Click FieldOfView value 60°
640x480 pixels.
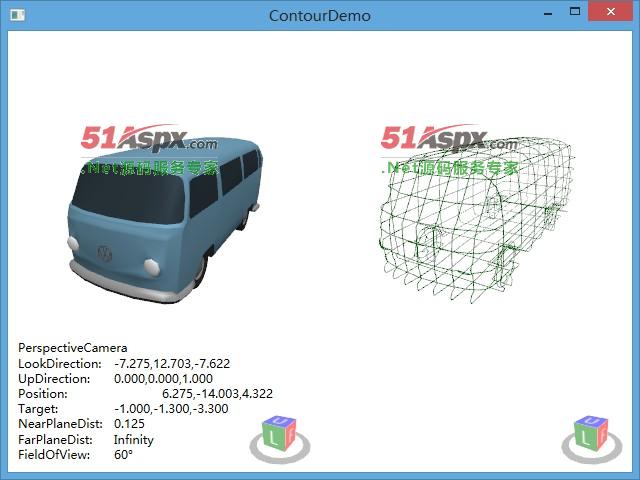click(x=123, y=454)
